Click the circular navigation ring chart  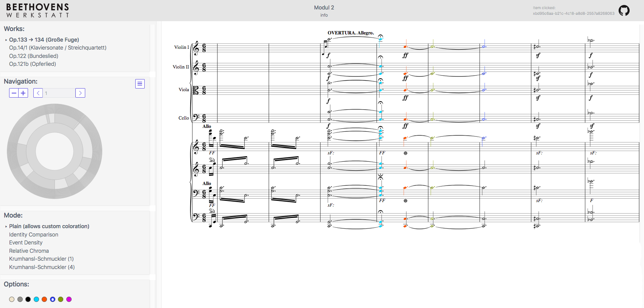tap(55, 151)
